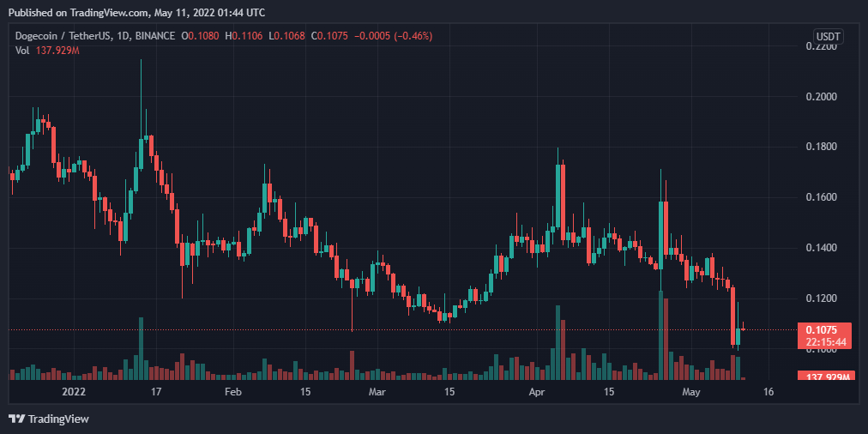Click the Mar date axis label

(x=377, y=392)
